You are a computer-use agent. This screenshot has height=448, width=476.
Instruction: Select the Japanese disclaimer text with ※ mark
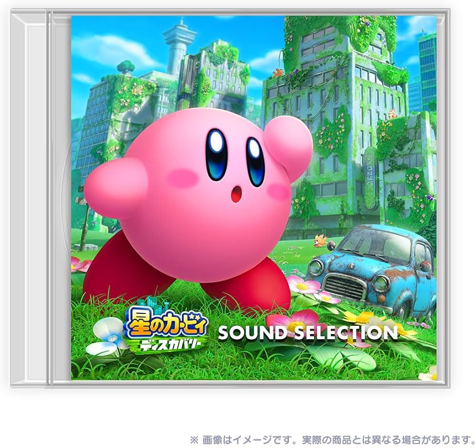[328, 437]
